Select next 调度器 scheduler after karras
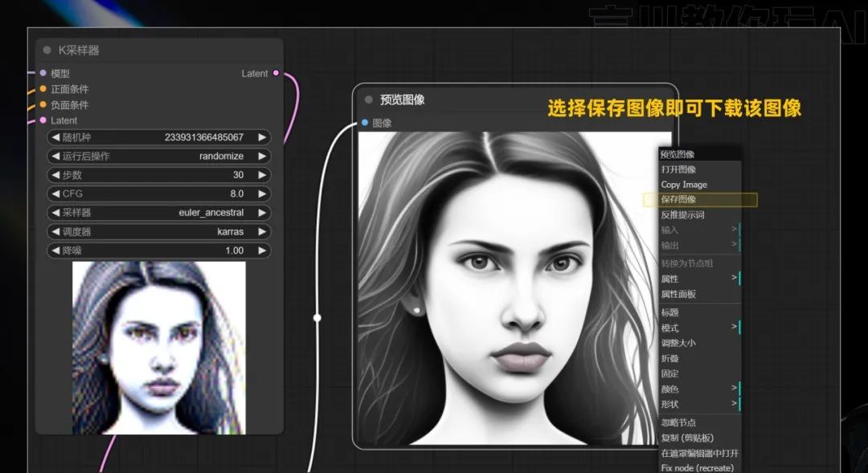868x473 pixels. coord(262,231)
